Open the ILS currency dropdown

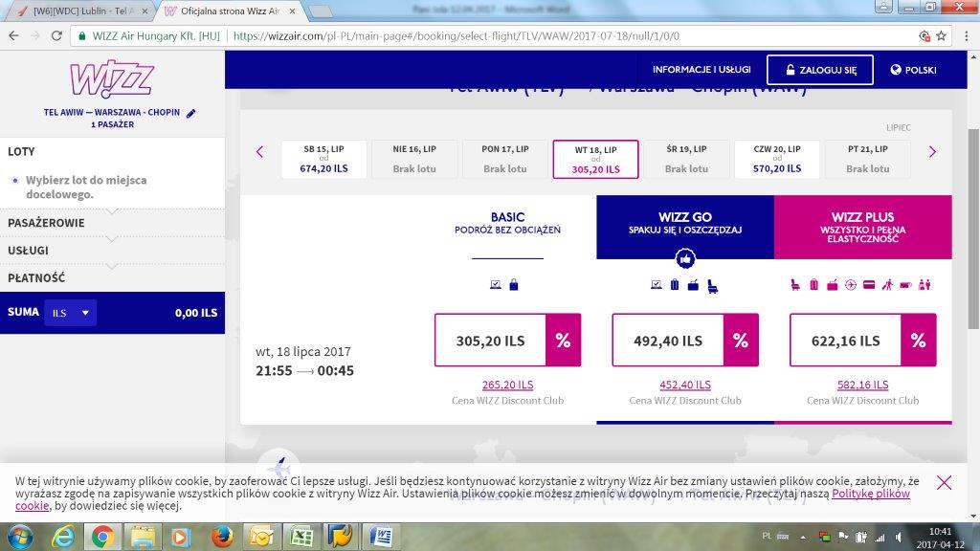(71, 313)
